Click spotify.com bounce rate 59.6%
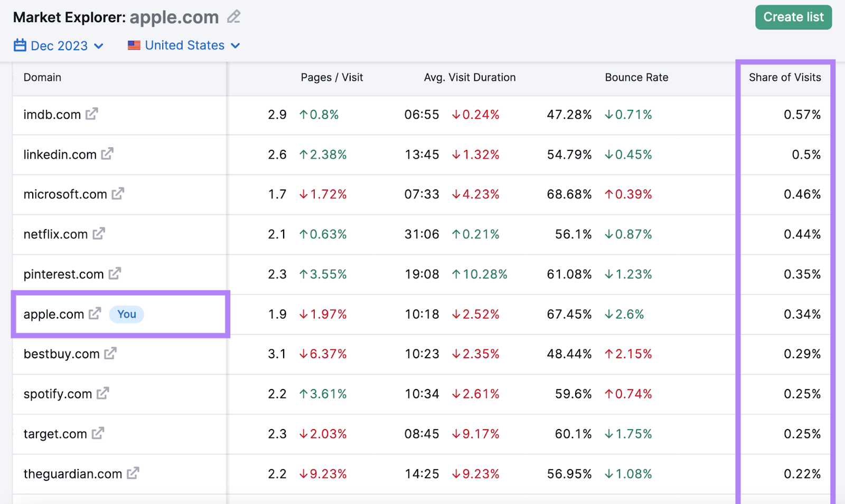 573,394
